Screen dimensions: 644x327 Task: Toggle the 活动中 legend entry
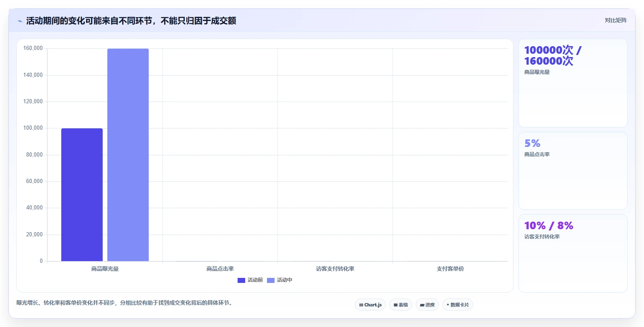click(280, 280)
